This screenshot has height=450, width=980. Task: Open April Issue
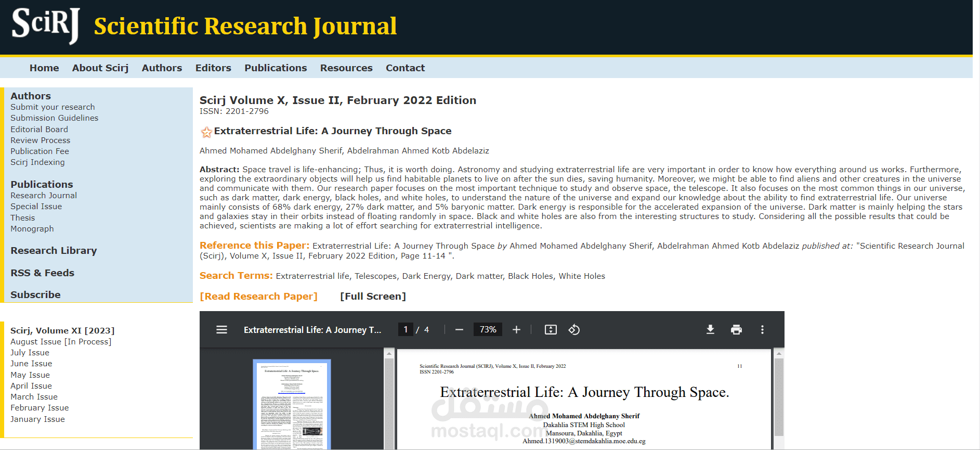(x=31, y=386)
